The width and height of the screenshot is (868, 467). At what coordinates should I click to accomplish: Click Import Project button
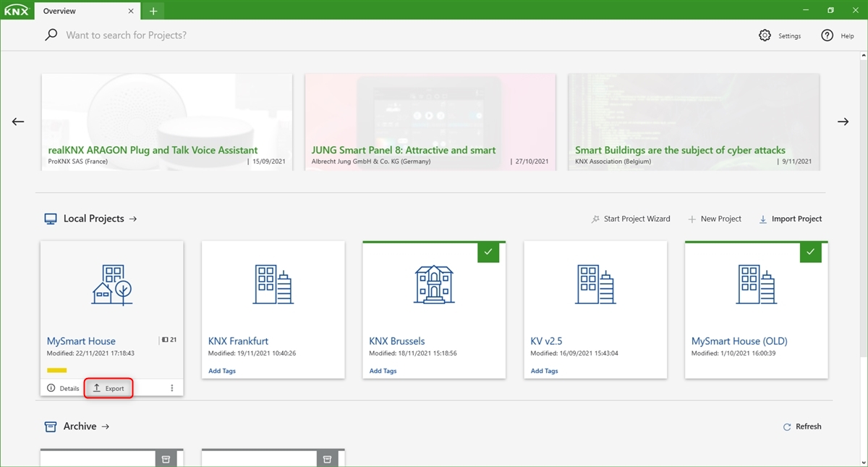tap(790, 219)
